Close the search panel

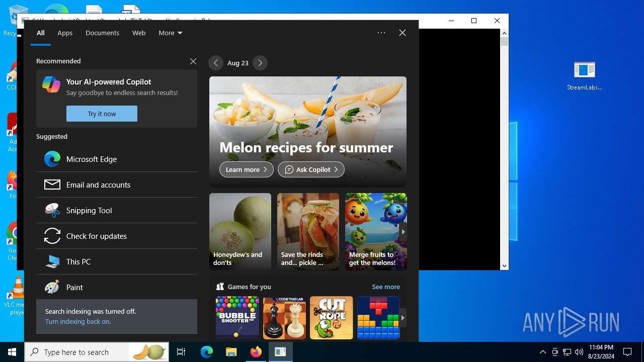(x=403, y=33)
